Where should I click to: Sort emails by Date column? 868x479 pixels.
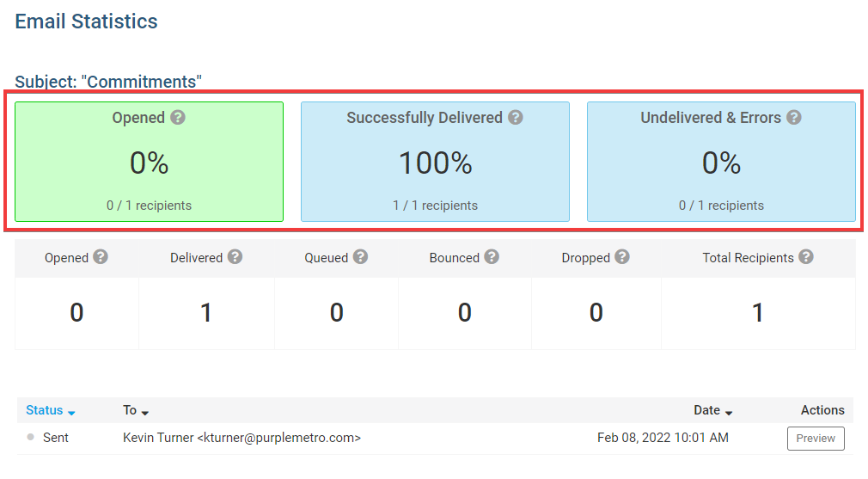click(x=713, y=410)
